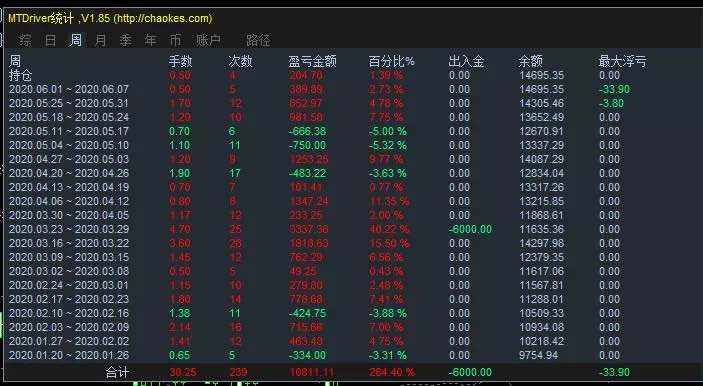This screenshot has width=703, height=386.
Task: Click the 13652.49 balance cell
Action: point(541,117)
